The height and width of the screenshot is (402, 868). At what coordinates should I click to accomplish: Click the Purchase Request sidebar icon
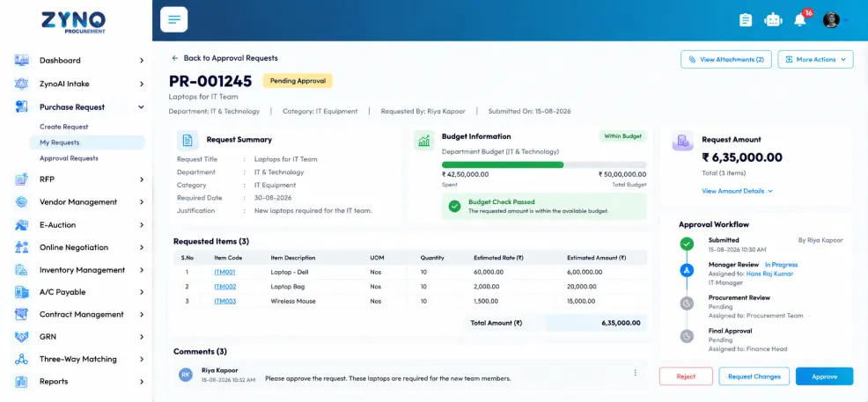pos(22,107)
